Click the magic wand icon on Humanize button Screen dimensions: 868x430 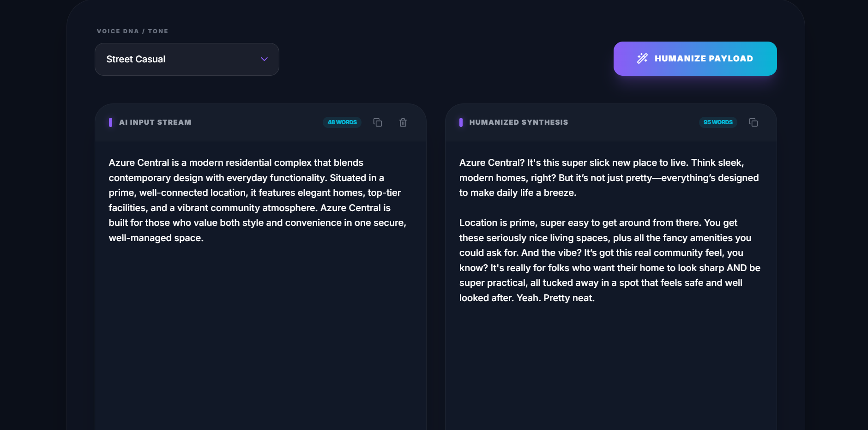pos(642,59)
